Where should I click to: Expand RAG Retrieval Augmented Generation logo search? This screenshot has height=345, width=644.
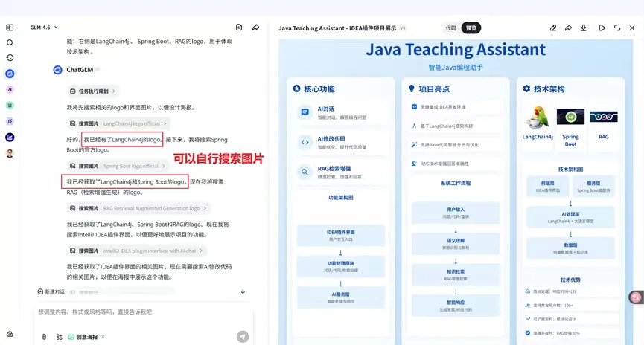138,208
